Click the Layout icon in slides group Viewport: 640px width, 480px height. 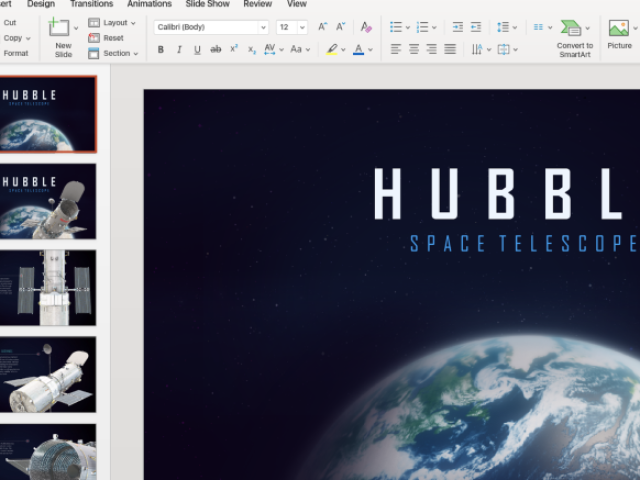(x=94, y=23)
